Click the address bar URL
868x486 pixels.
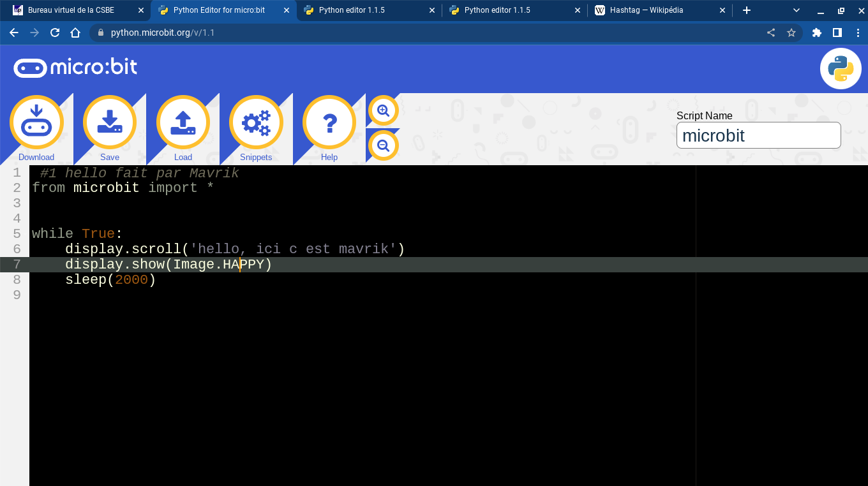pyautogui.click(x=162, y=33)
